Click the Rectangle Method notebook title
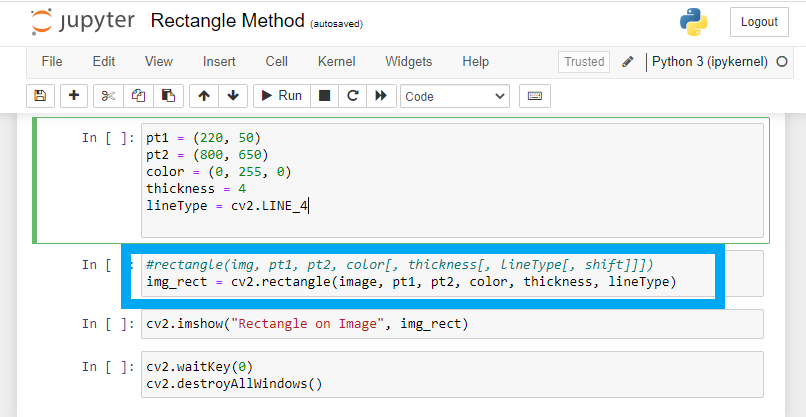Image resolution: width=806 pixels, height=417 pixels. click(228, 21)
